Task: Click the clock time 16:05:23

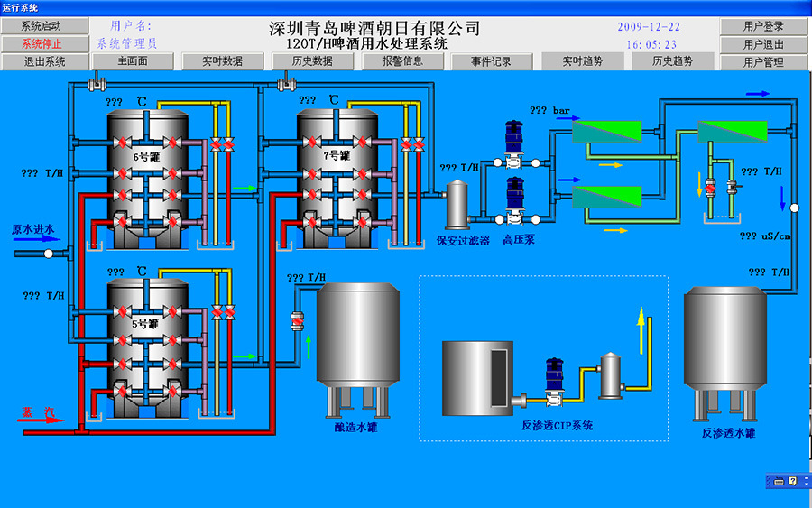Action: click(x=651, y=44)
